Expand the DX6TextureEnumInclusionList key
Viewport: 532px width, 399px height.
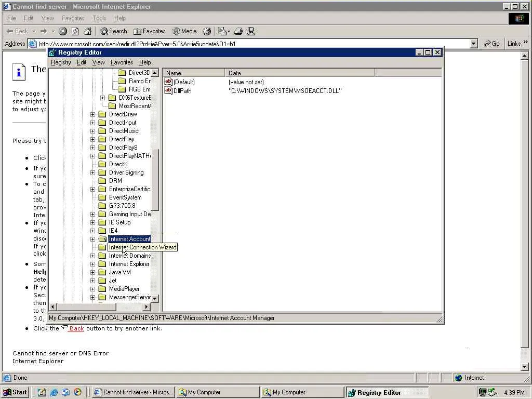pos(102,98)
